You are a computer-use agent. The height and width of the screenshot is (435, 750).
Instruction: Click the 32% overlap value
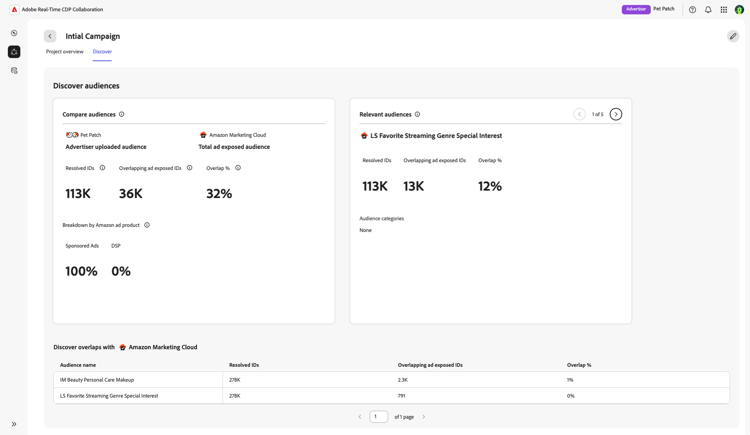click(x=219, y=194)
